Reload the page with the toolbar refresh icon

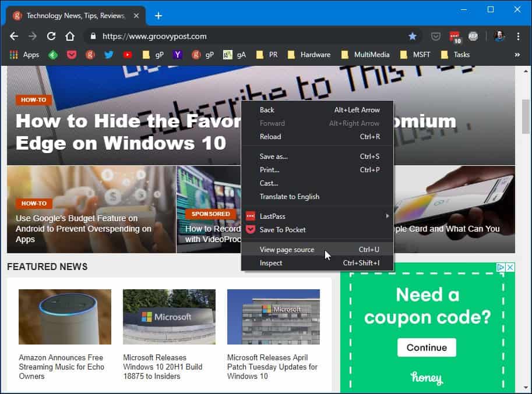pos(51,36)
